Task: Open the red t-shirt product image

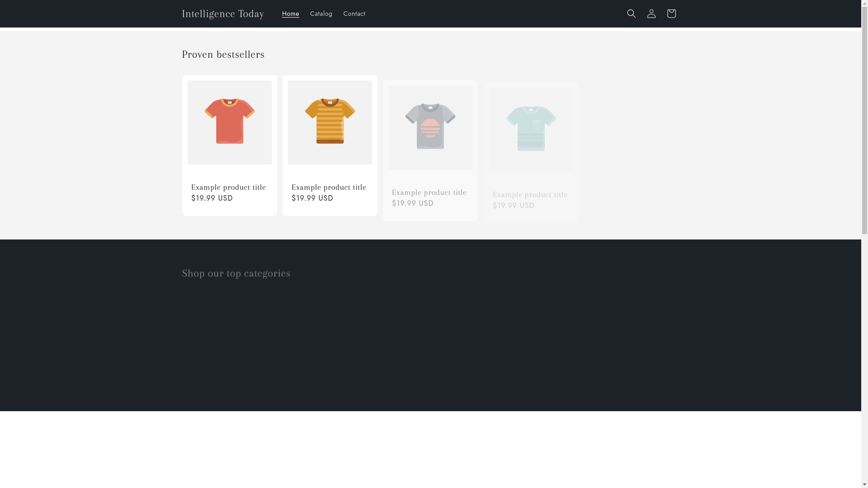Action: (230, 122)
